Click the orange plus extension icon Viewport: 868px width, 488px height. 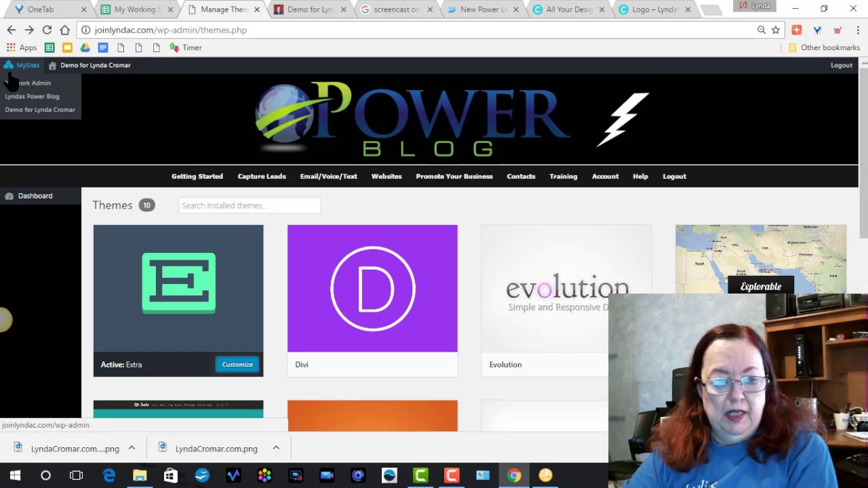coord(797,30)
